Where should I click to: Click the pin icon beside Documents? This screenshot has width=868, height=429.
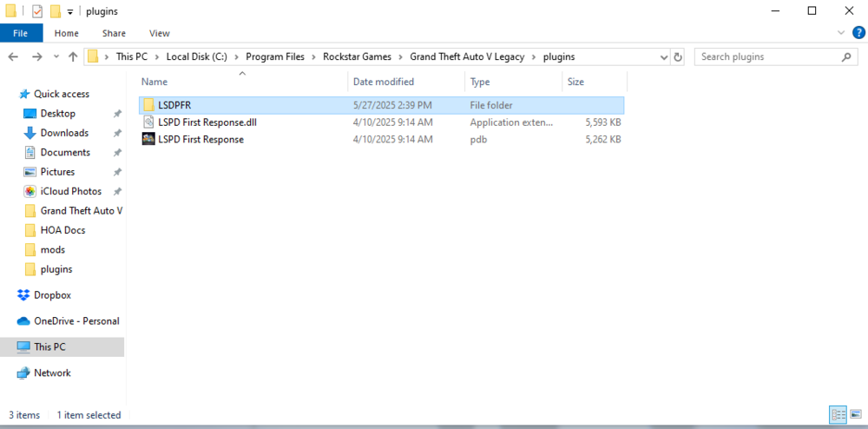coord(117,152)
